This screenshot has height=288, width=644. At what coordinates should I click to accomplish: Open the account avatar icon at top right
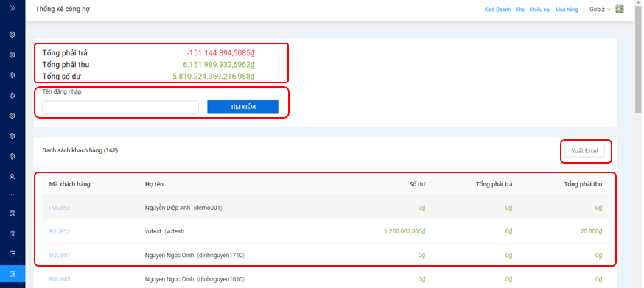pos(620,9)
